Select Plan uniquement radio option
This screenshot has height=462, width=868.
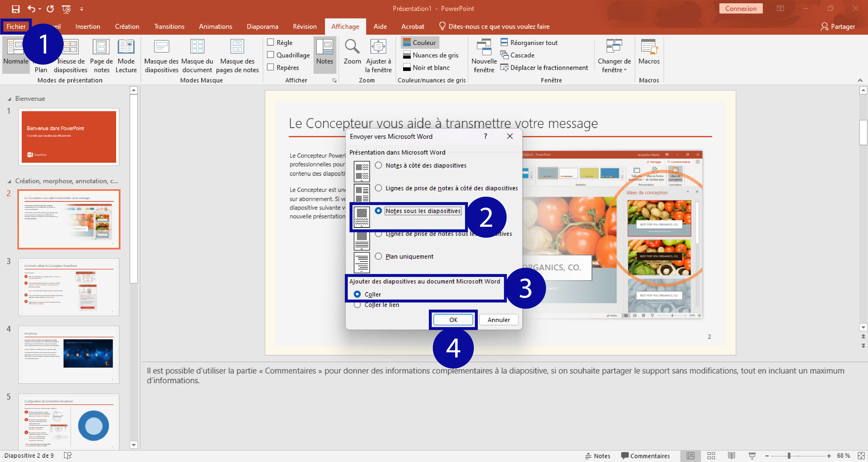click(x=378, y=256)
